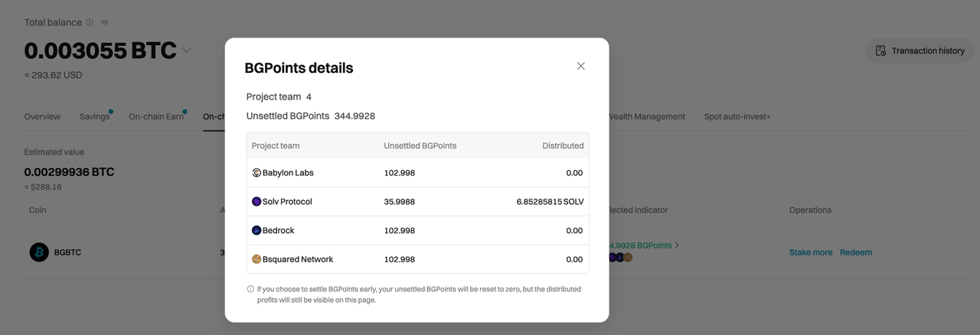Click the Unsettled BGPoints 344.9928 total
This screenshot has width=980, height=335.
pyautogui.click(x=311, y=116)
